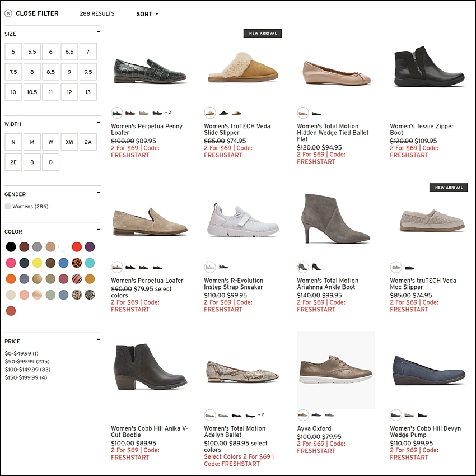Select shoe size 10

(13, 92)
